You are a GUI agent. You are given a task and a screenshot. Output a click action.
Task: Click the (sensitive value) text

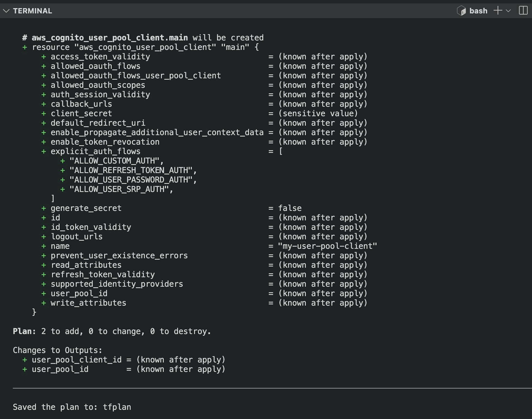click(x=318, y=113)
